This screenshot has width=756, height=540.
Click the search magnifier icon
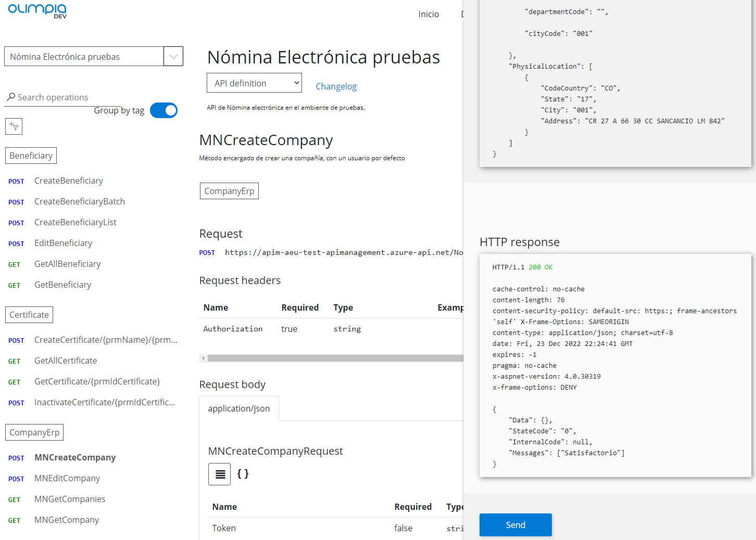(x=11, y=97)
